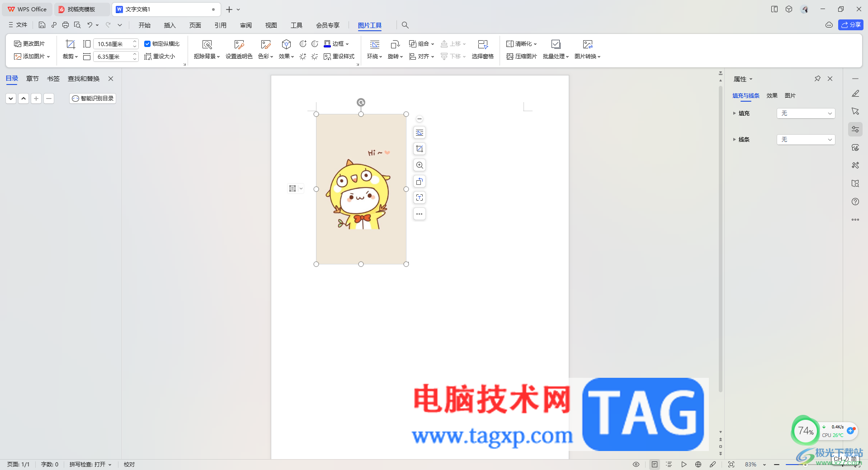
Task: Switch to the Effects (效果) properties tab
Action: point(772,95)
